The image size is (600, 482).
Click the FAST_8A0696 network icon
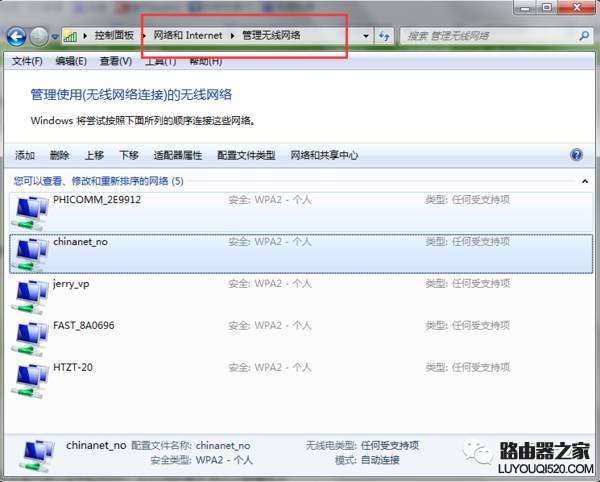tap(30, 339)
